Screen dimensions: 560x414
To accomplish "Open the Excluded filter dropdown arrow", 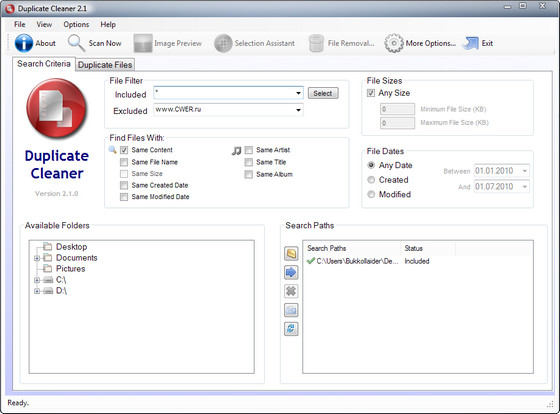I will click(x=298, y=110).
